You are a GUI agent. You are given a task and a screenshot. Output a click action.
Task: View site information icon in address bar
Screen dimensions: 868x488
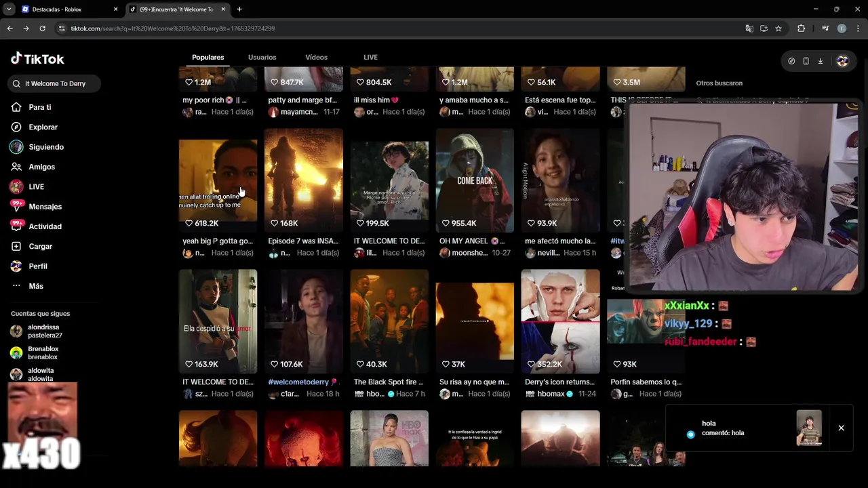point(62,28)
